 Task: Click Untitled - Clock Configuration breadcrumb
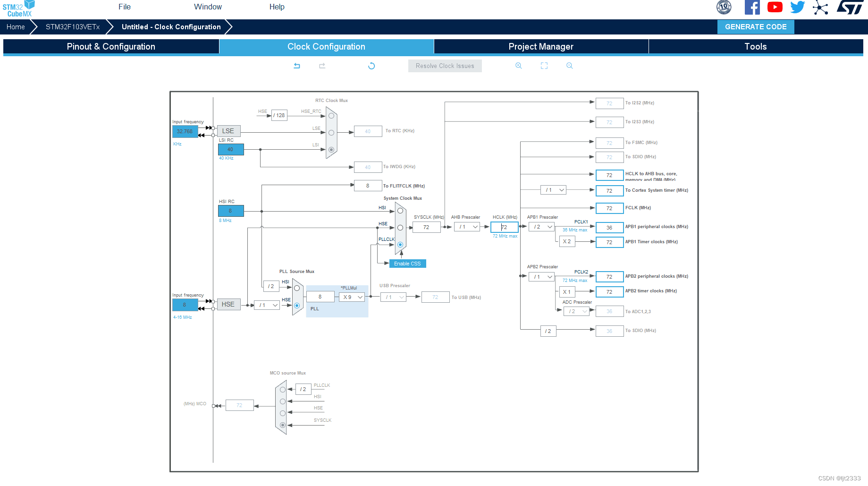click(171, 27)
